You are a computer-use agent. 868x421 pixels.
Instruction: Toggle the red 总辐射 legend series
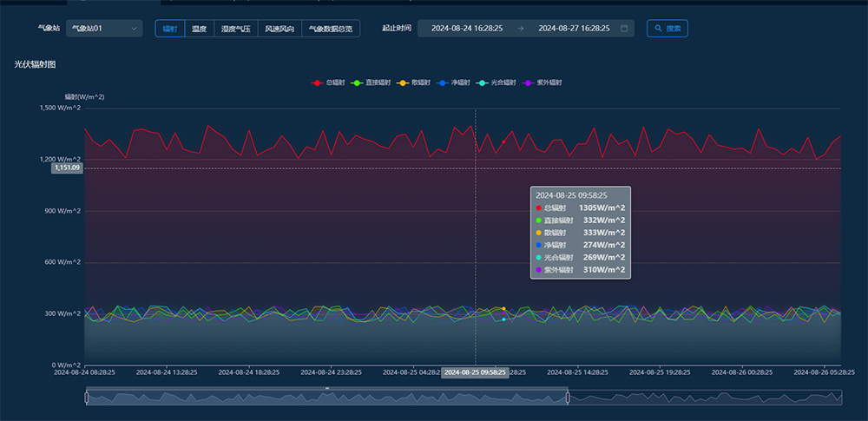click(x=328, y=82)
